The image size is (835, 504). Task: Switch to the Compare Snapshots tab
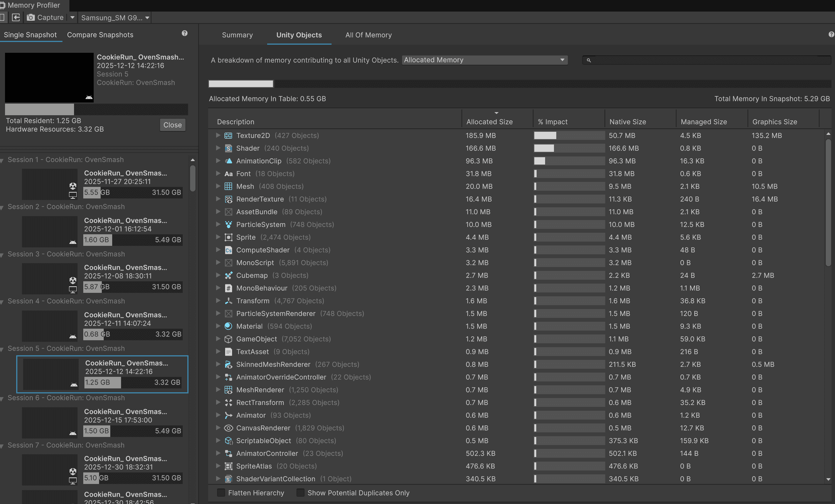coord(100,35)
